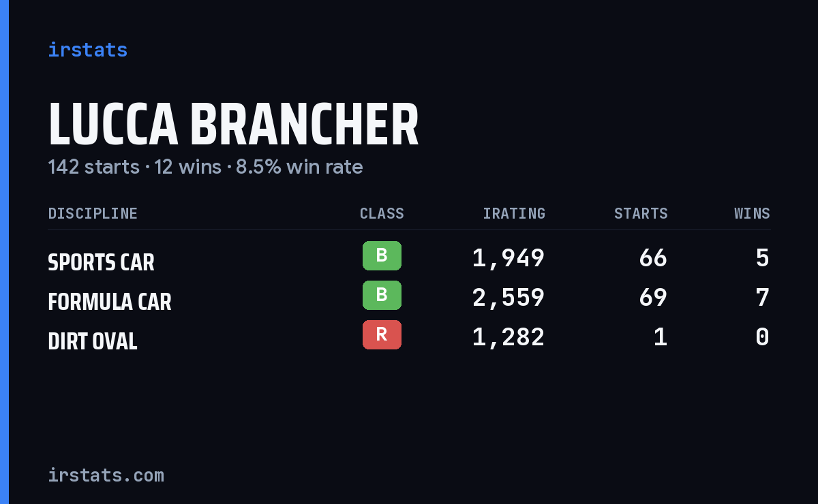Select the Lucca Brancher name heading
The height and width of the screenshot is (504, 818).
pyautogui.click(x=233, y=125)
